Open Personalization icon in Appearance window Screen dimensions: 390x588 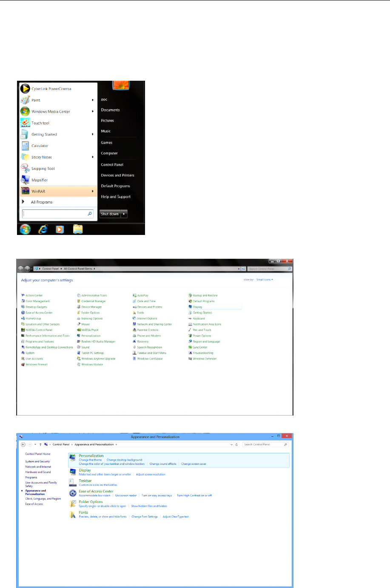(x=73, y=458)
